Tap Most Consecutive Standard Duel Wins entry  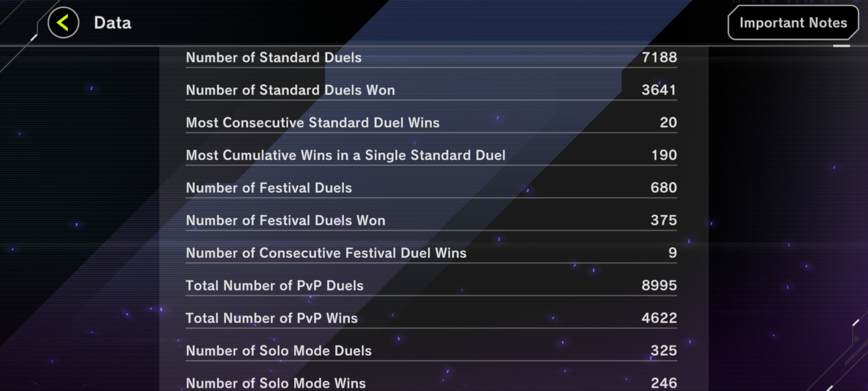431,123
